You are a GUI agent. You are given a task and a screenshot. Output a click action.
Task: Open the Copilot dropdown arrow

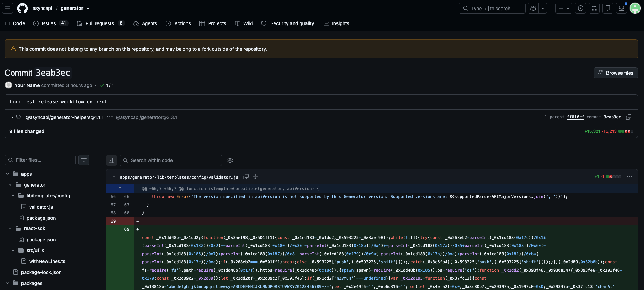pos(543,8)
